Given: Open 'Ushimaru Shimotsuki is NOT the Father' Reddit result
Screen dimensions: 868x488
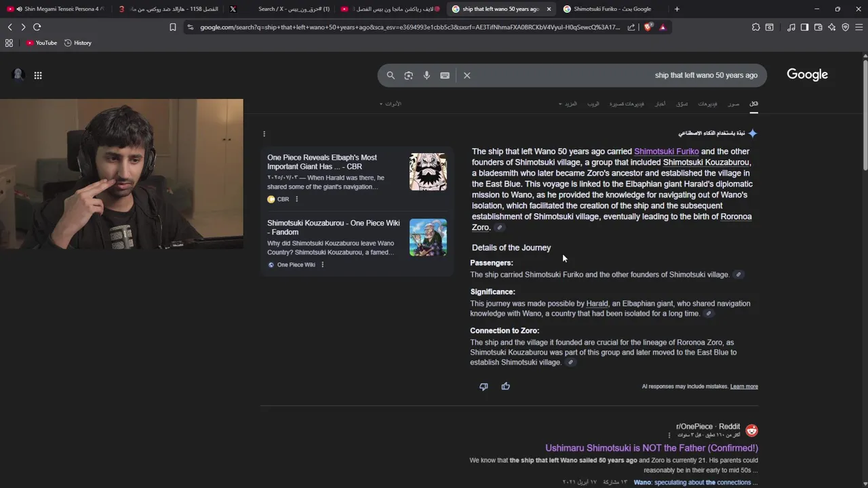Looking at the screenshot, I should click(x=652, y=448).
